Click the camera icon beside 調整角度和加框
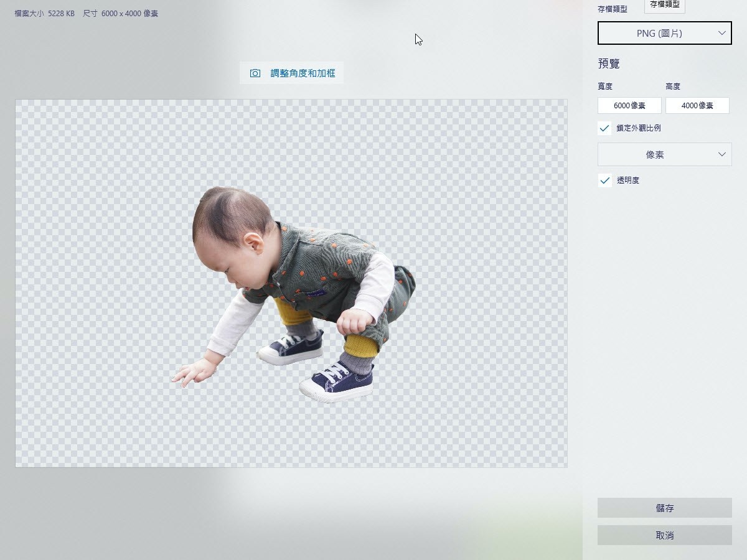 tap(255, 73)
